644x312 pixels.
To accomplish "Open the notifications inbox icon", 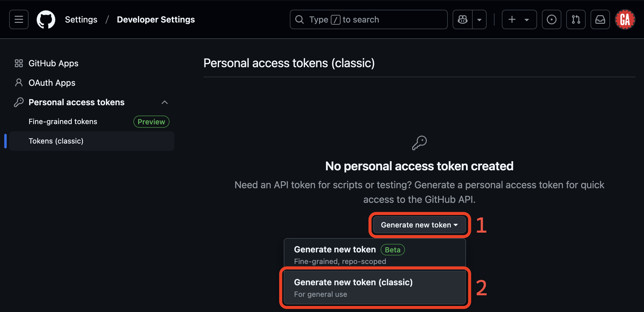I will coord(600,19).
